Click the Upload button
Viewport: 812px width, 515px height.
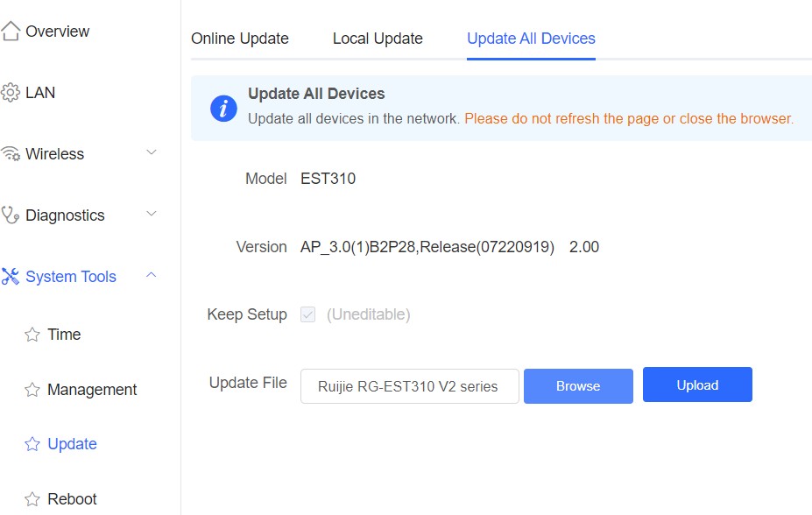(x=697, y=384)
